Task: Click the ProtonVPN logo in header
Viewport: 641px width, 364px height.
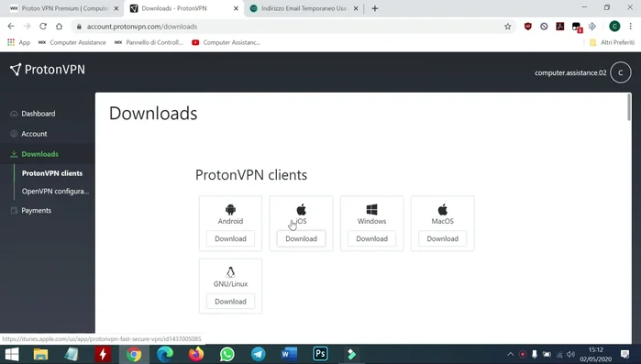Action: pos(48,70)
